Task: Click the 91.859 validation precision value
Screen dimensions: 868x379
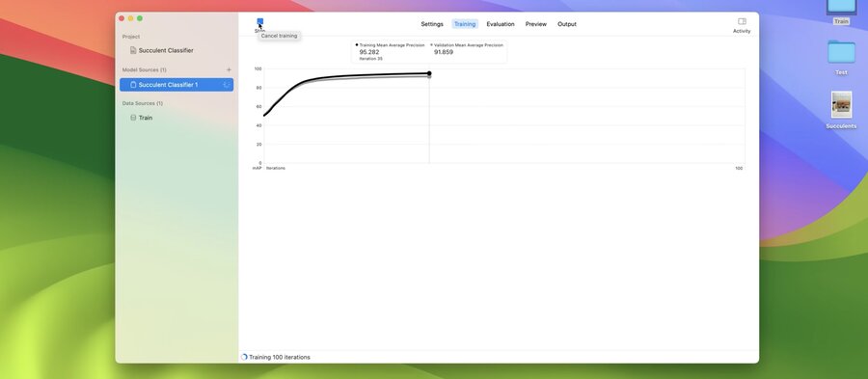Action: [444, 52]
